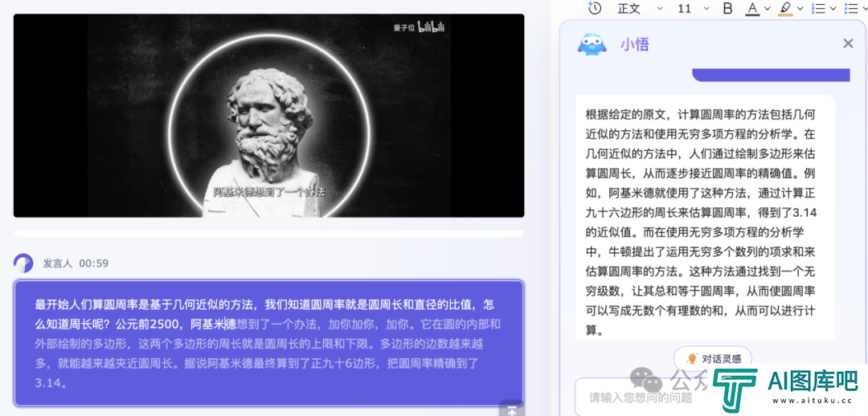Expand font color options arrow
Viewport: 868px width, 416px height.
pos(768,8)
